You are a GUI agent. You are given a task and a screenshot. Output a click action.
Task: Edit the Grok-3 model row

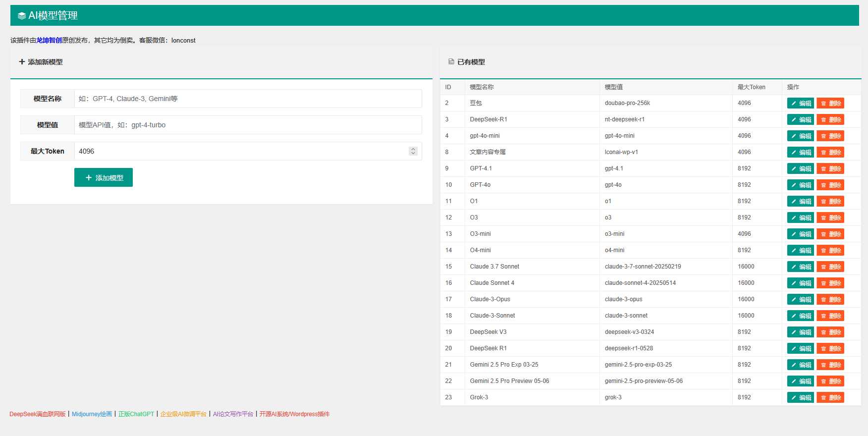click(x=800, y=397)
